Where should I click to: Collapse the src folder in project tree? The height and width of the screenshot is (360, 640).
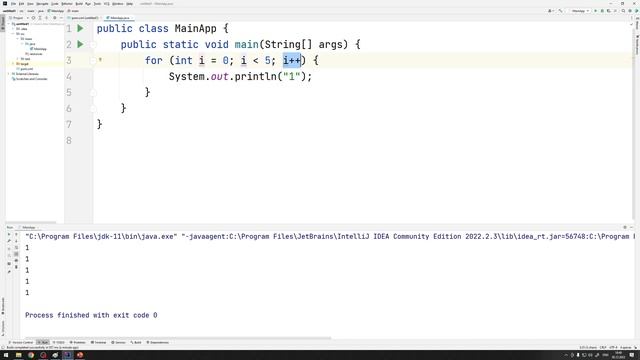(x=13, y=34)
